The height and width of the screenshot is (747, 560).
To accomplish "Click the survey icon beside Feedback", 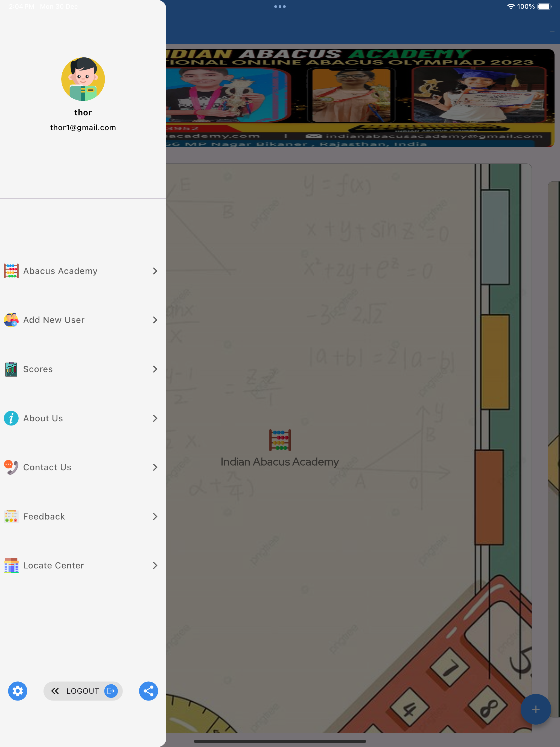I will tap(11, 516).
